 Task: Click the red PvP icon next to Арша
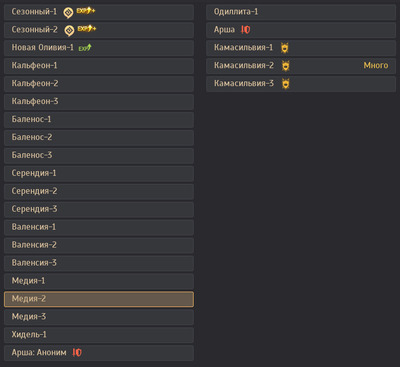coord(245,30)
